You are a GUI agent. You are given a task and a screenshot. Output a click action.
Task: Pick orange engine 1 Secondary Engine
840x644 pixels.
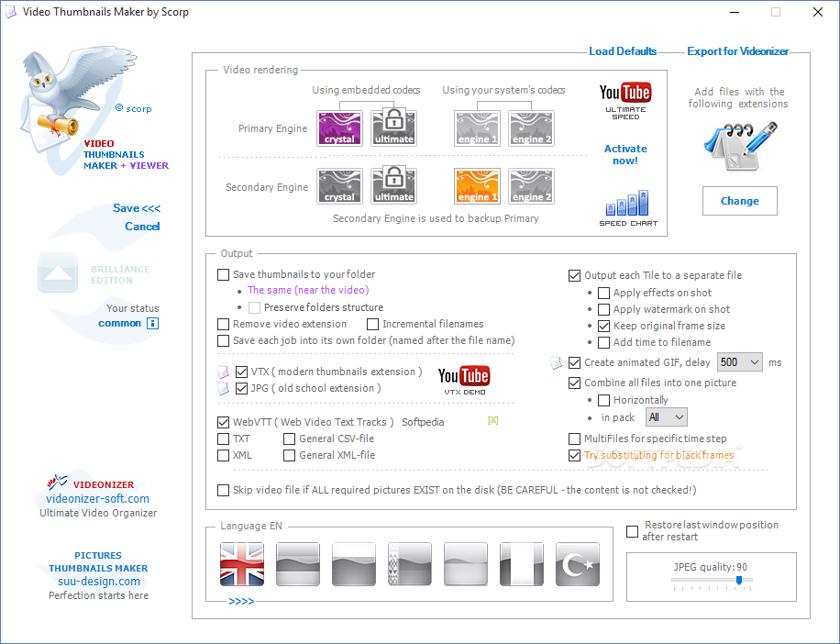tap(477, 186)
